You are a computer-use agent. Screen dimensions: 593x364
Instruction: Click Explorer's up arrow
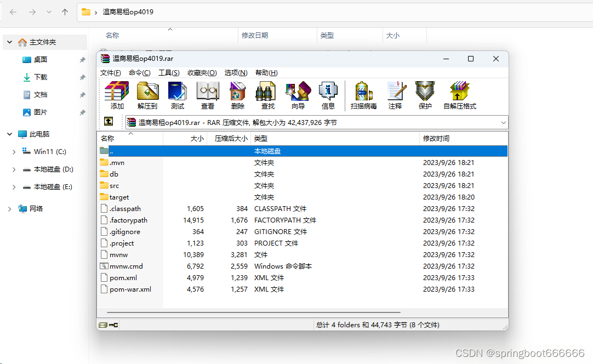(65, 12)
